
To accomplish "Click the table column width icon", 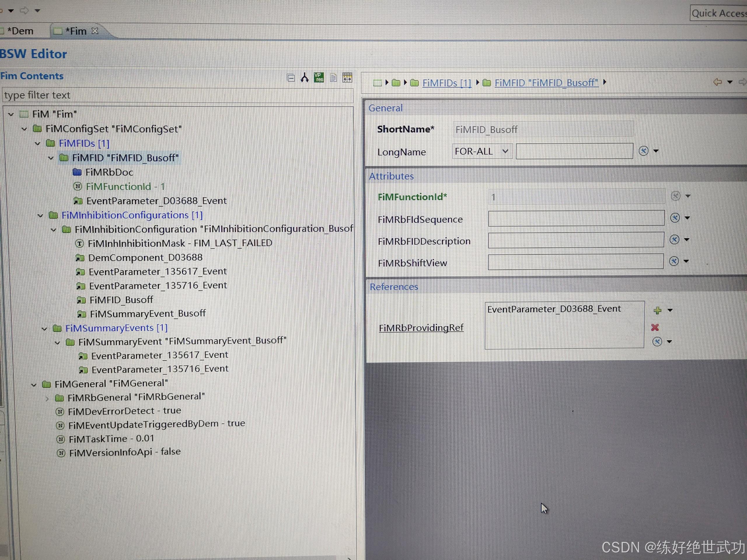I will pyautogui.click(x=347, y=78).
